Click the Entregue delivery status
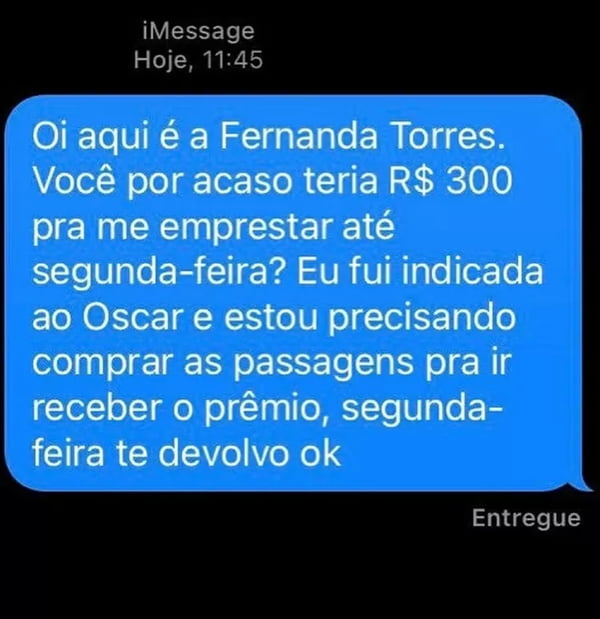600x619 pixels. tap(526, 519)
